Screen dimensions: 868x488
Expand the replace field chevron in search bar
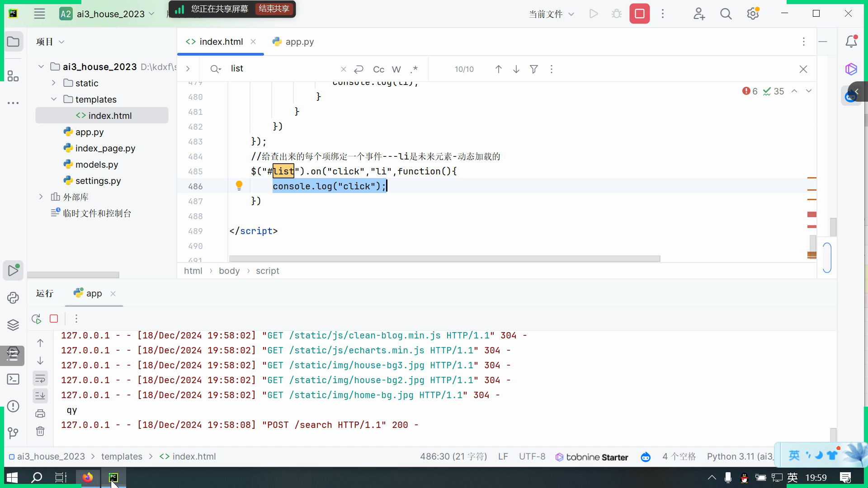(x=188, y=69)
